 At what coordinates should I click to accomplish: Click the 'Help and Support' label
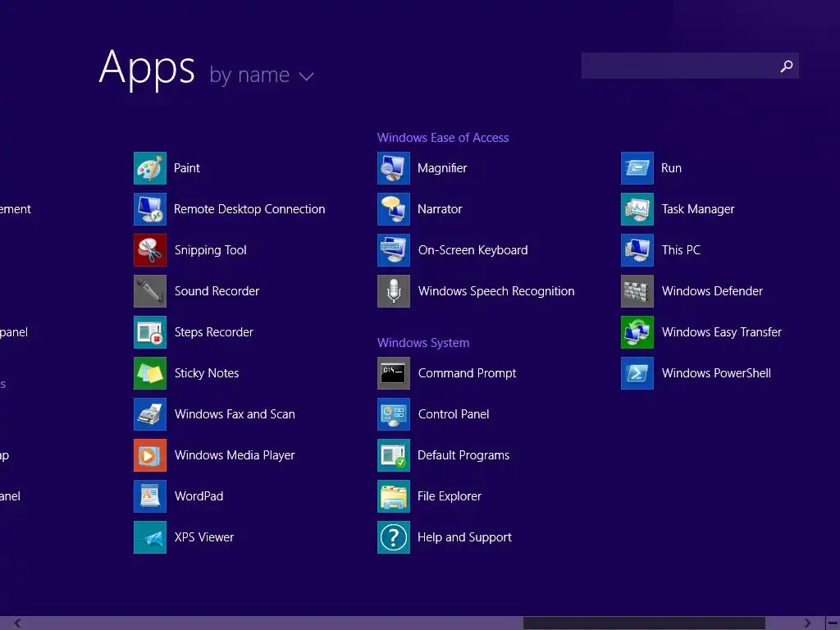(x=464, y=537)
